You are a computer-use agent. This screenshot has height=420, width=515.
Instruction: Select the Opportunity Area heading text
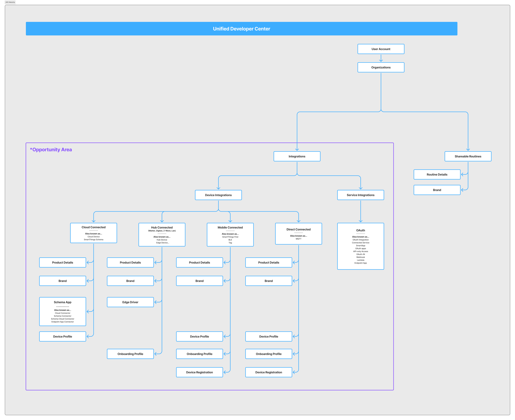pyautogui.click(x=51, y=150)
